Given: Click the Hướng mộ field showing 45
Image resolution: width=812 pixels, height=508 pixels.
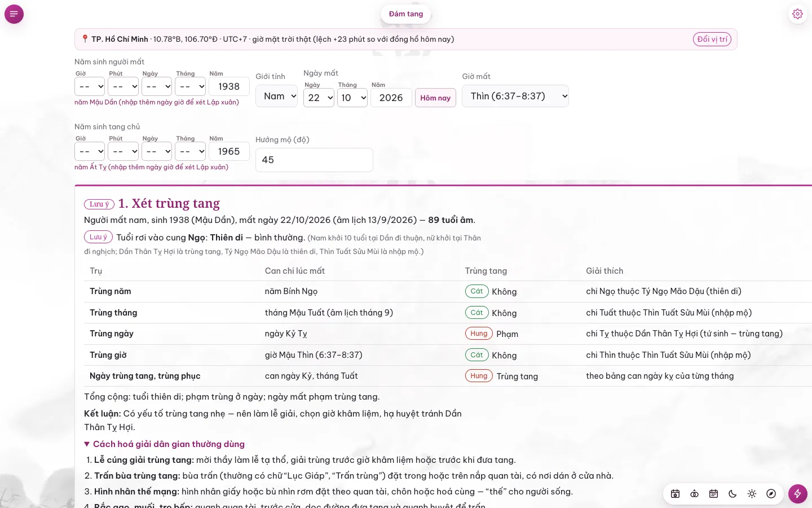Looking at the screenshot, I should [314, 160].
